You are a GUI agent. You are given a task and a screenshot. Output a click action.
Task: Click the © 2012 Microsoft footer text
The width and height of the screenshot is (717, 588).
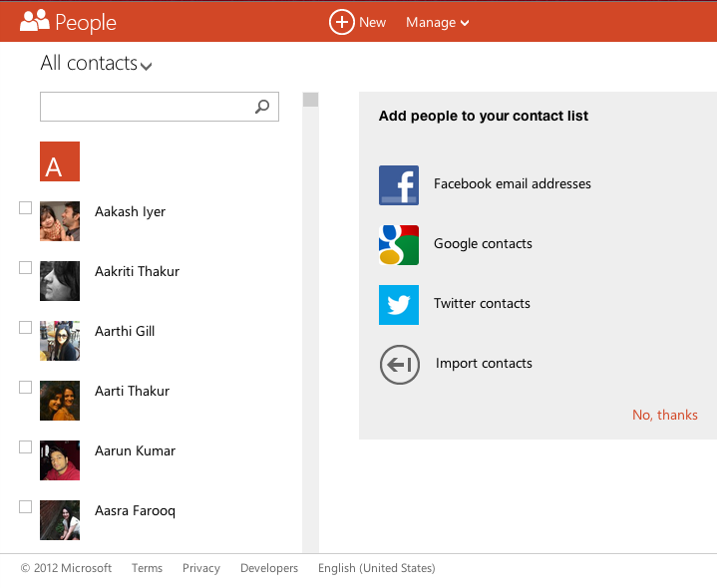tap(66, 568)
